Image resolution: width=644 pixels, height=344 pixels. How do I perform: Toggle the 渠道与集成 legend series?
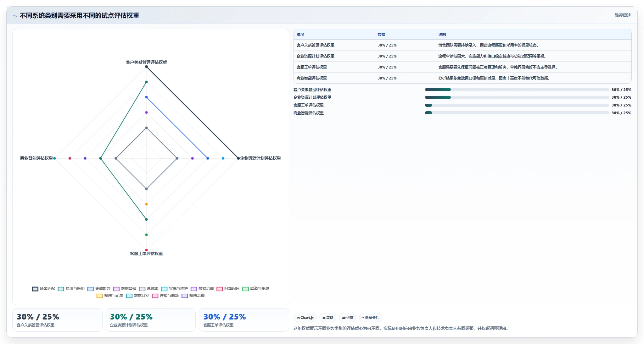[255, 289]
